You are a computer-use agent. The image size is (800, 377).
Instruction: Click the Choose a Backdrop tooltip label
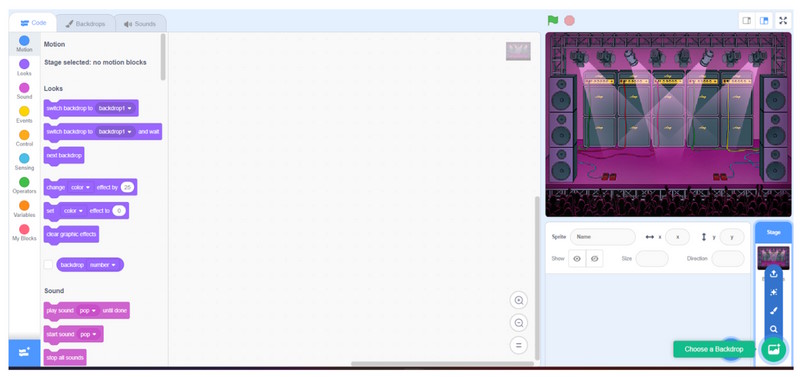714,349
